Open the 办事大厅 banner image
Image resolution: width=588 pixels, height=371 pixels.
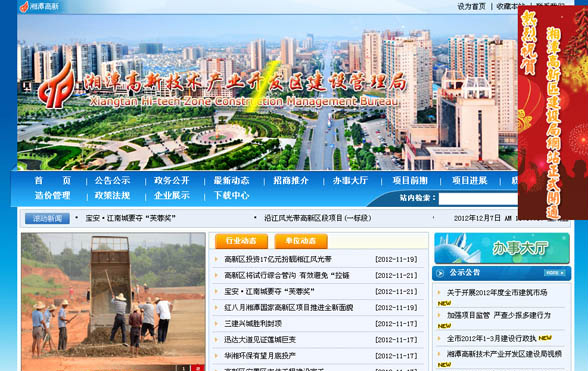coord(502,248)
